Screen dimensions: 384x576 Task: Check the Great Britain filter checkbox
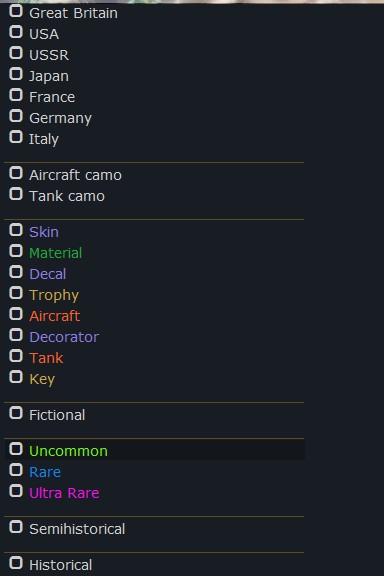click(x=16, y=11)
